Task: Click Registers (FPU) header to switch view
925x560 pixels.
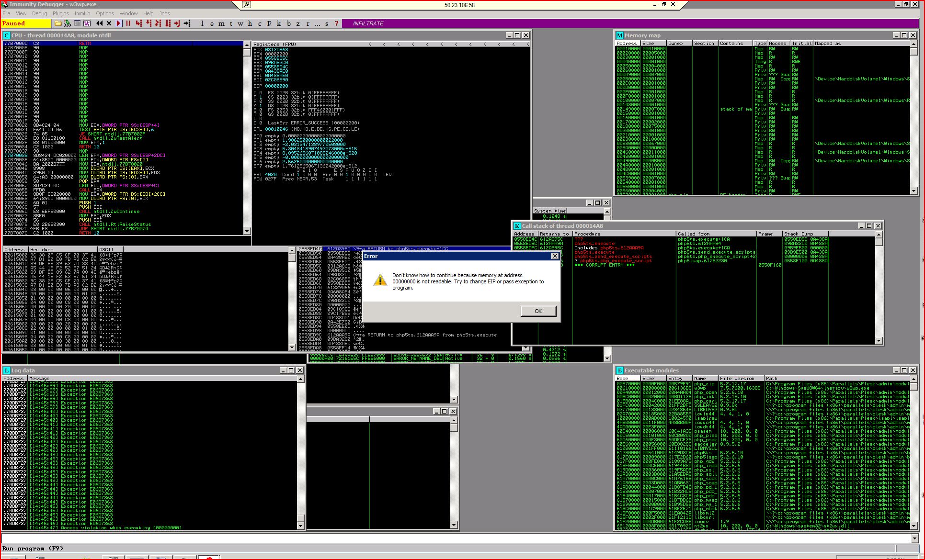Action: [274, 44]
